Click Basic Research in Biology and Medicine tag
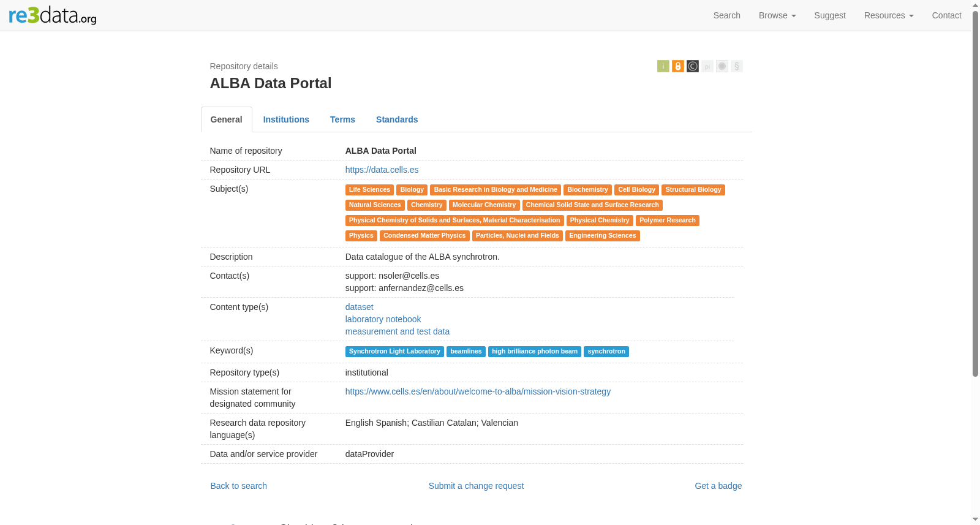This screenshot has height=525, width=980. (496, 190)
